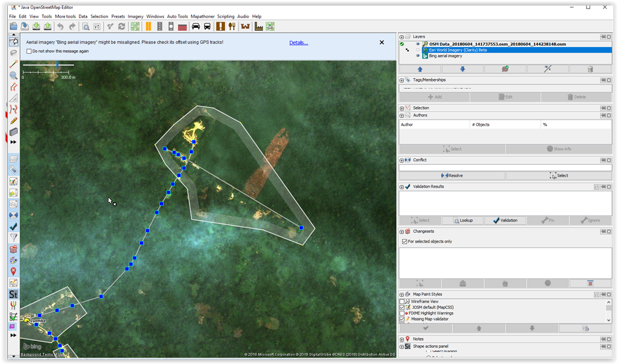
Task: Click the open folder toolbar icon
Action: pos(13,26)
